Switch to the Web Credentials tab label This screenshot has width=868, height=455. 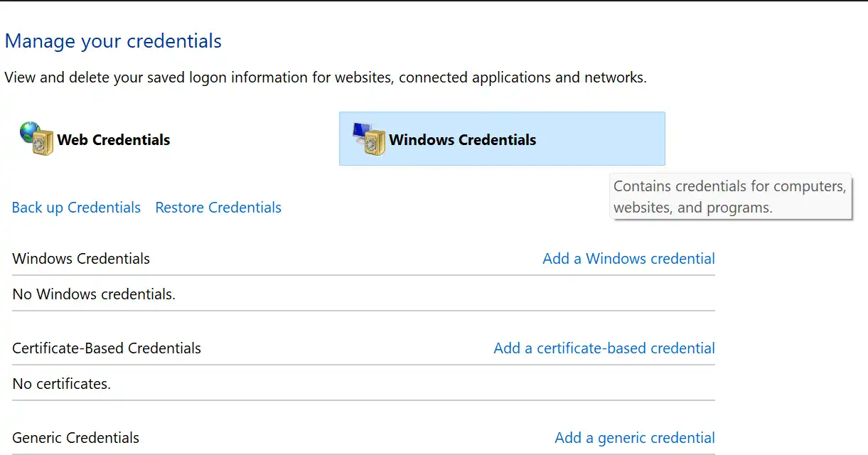tap(114, 140)
